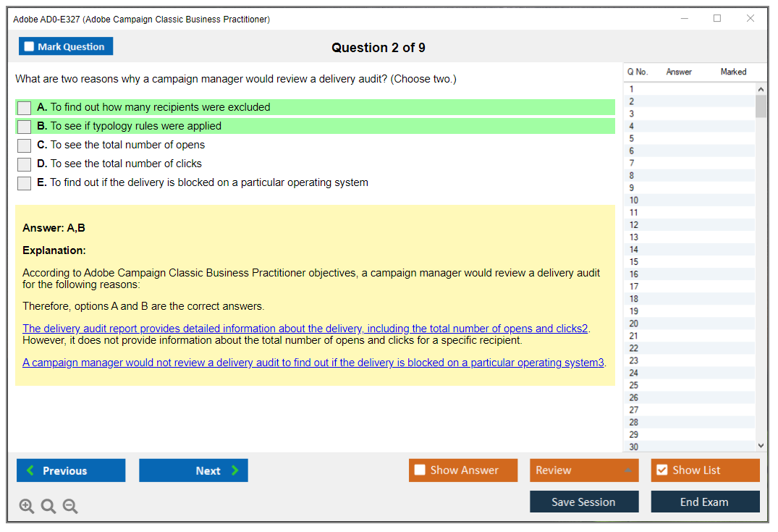Open the Review dropdown menu
Image resolution: width=778 pixels, height=532 pixels.
click(x=583, y=470)
